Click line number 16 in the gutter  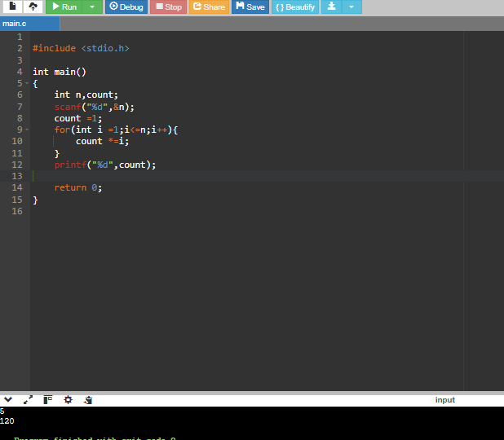pos(17,211)
